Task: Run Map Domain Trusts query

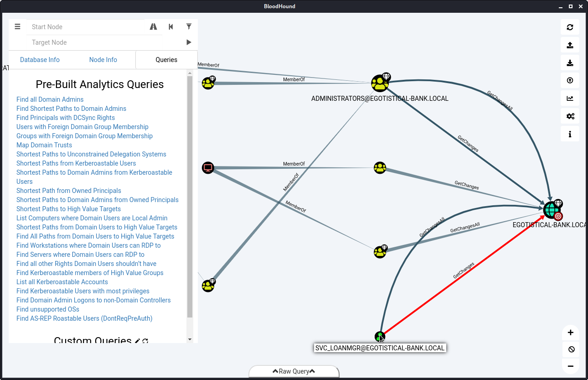Action: (44, 145)
